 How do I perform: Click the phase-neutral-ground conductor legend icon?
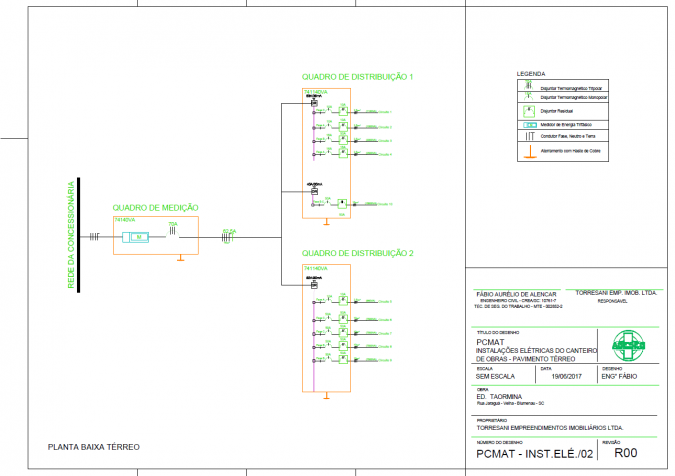[528, 136]
